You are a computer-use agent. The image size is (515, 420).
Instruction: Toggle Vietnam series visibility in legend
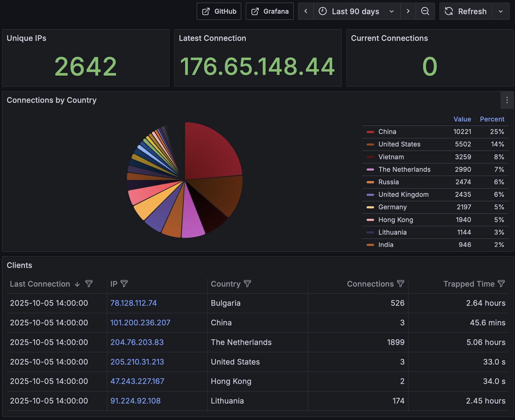tap(391, 157)
